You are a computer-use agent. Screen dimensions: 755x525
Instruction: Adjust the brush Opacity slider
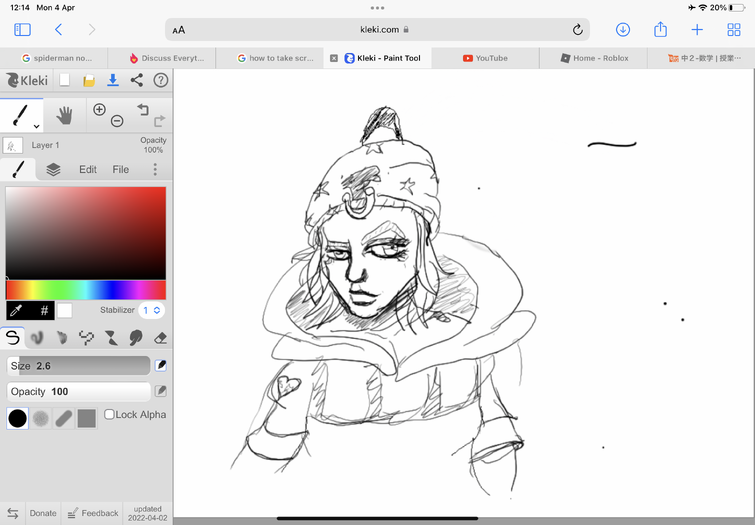coord(78,392)
